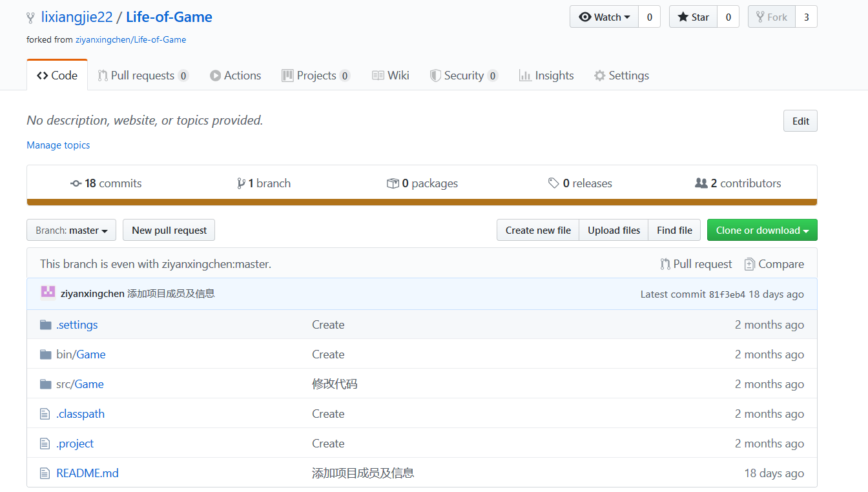Click the Compare icon
This screenshot has height=492, width=868.
749,264
